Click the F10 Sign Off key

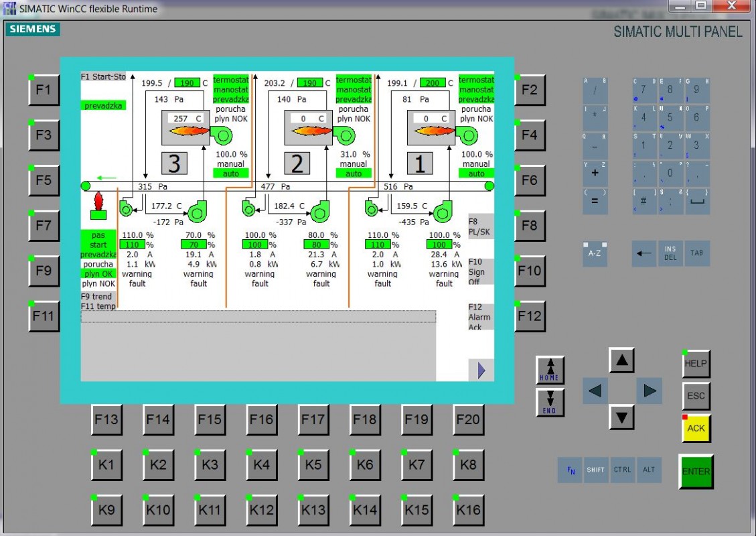481,271
